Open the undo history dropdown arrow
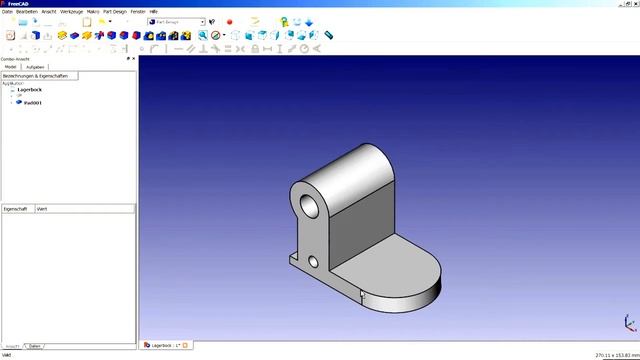This screenshot has height=360, width=640. click(x=110, y=21)
